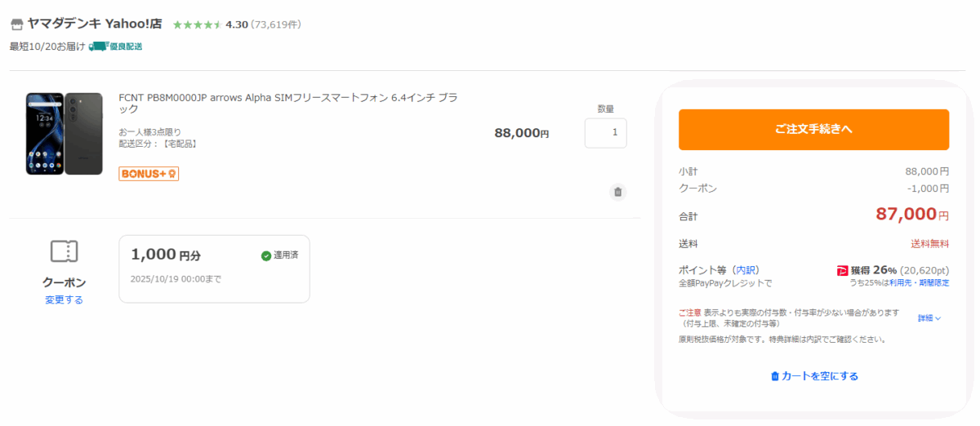
Task: Click カートを空にする to empty cart
Action: coord(813,376)
